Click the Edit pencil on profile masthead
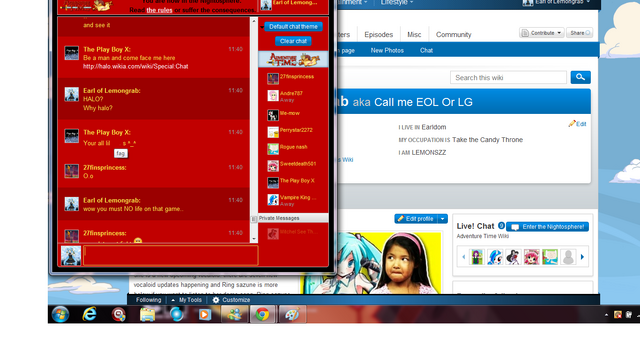Viewport: 640px width, 360px height. coord(577,124)
